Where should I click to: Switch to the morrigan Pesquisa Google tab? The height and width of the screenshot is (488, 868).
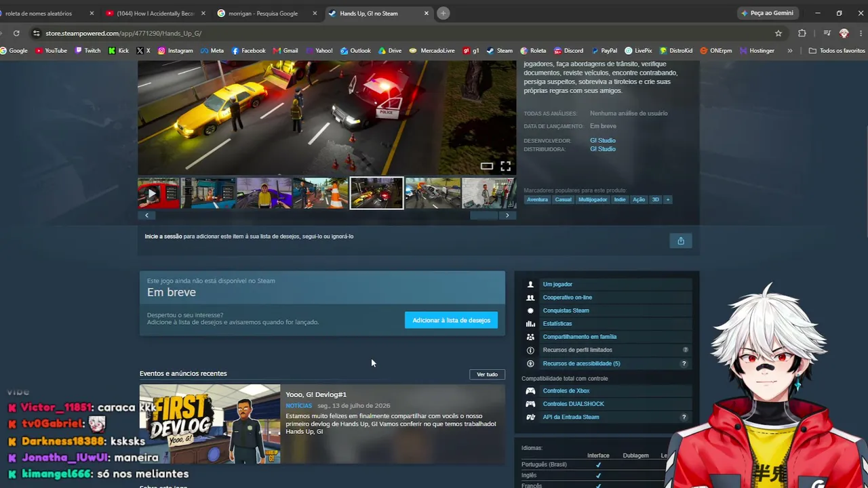267,13
